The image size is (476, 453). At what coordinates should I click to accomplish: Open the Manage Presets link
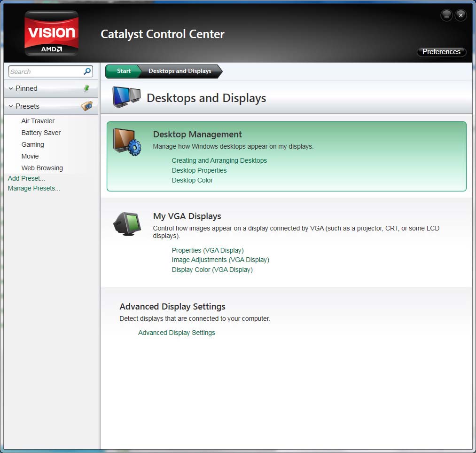(34, 188)
